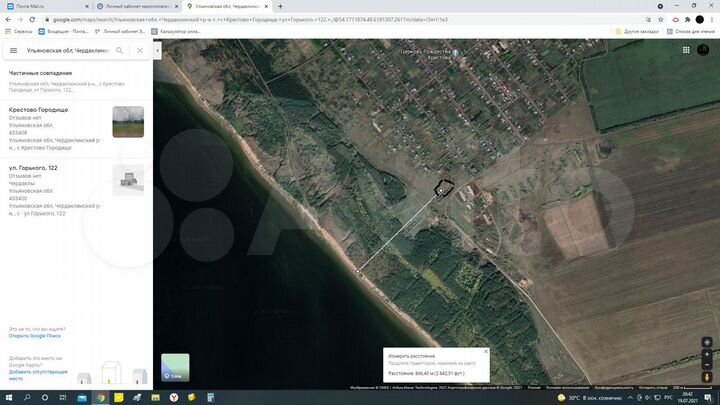Toggle the map layers (Слои) tile
The image size is (720, 405).
pyautogui.click(x=175, y=367)
